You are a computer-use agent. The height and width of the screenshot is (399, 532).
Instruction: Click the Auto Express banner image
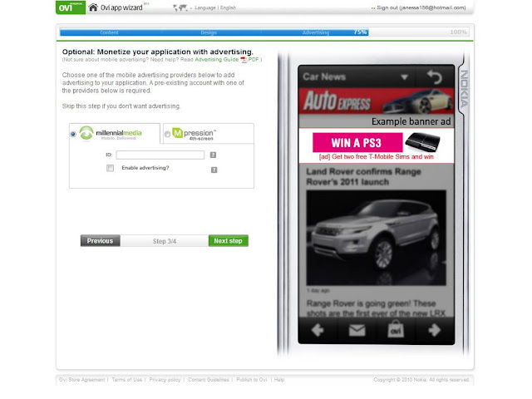377,101
